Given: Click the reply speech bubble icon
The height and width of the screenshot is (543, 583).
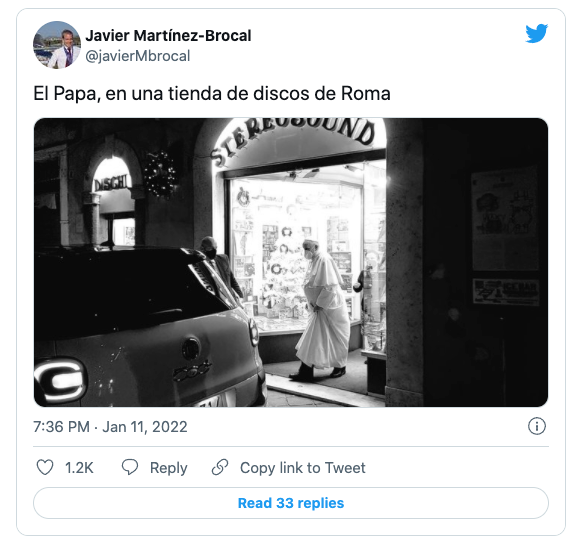Looking at the screenshot, I should 130,467.
